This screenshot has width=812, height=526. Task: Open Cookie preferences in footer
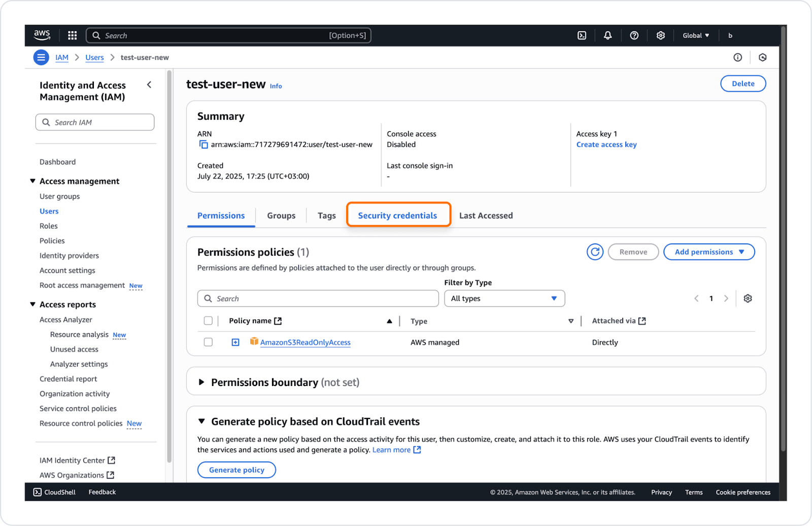pyautogui.click(x=743, y=492)
